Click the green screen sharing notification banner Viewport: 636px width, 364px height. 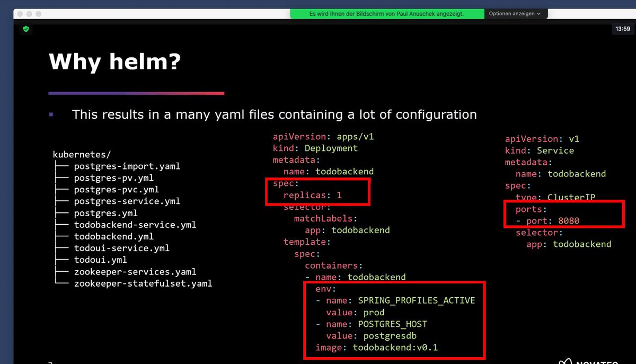[x=387, y=14]
